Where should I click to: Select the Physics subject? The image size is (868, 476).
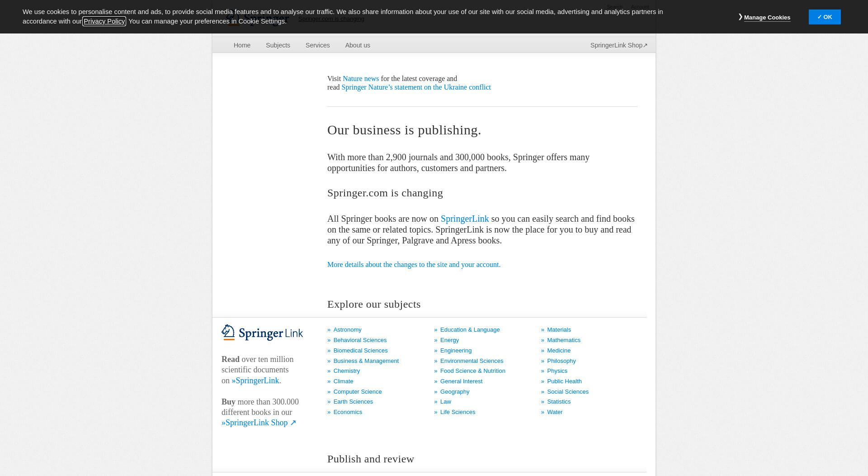(x=557, y=371)
